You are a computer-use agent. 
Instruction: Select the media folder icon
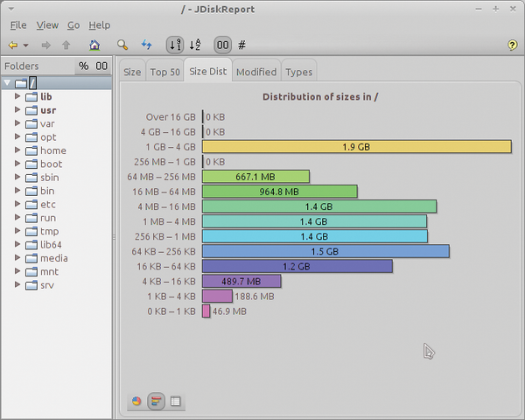coord(31,258)
